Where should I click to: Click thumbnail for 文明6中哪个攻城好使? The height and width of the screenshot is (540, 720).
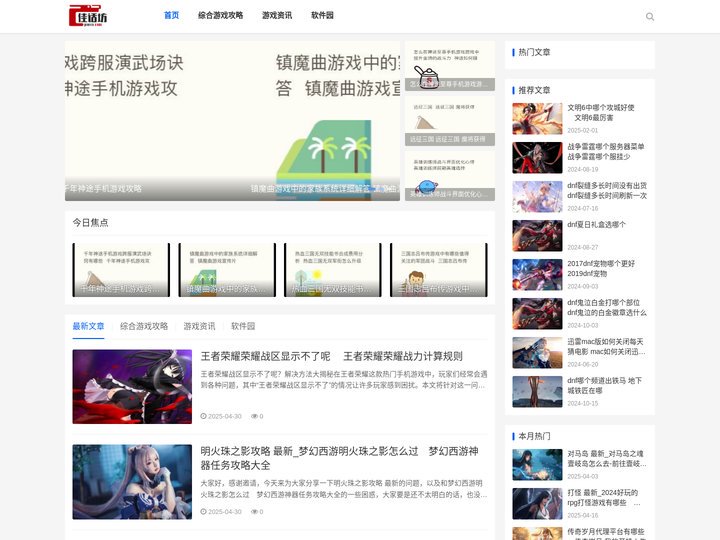coord(537,118)
